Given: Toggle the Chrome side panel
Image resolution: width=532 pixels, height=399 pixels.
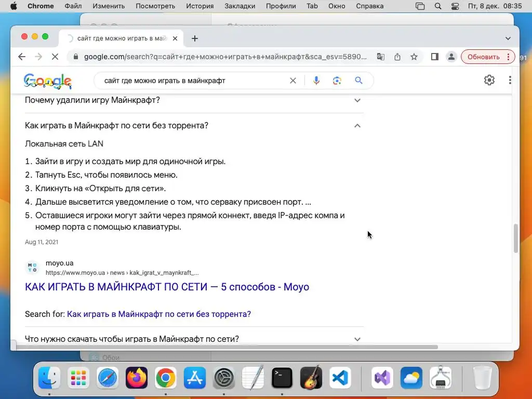Looking at the screenshot, I should [435, 57].
